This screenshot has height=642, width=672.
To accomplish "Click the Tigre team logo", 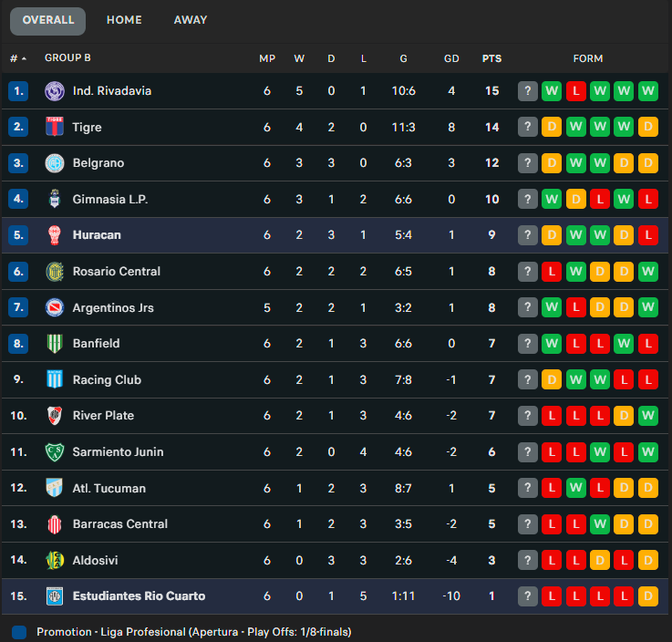I will pyautogui.click(x=55, y=127).
